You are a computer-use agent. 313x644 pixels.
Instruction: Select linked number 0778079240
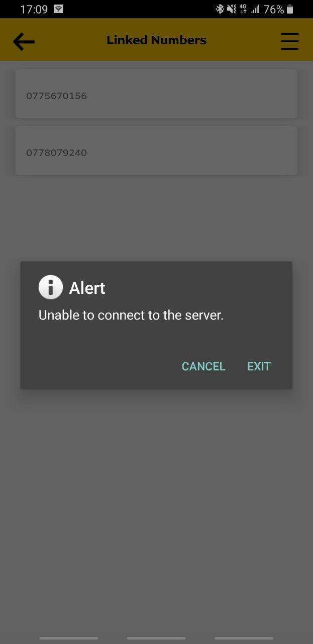(156, 151)
